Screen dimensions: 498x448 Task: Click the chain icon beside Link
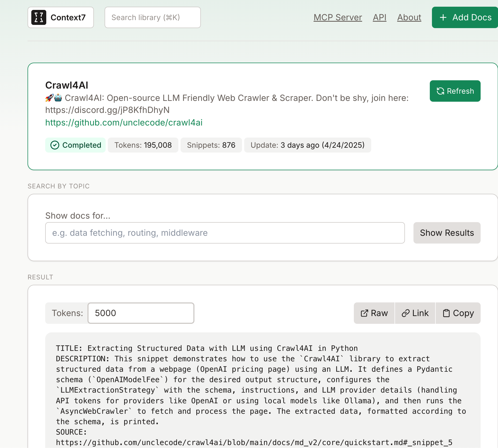(406, 313)
